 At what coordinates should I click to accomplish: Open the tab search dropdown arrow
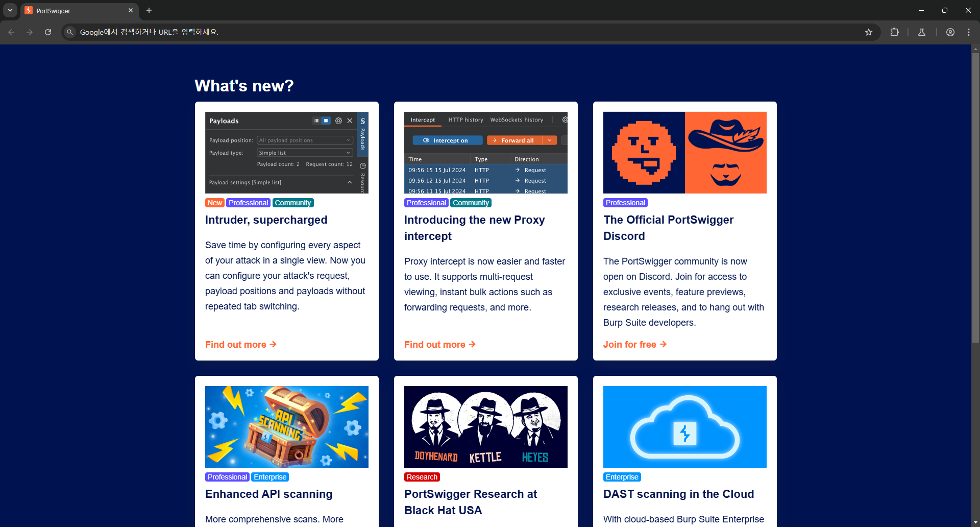[x=10, y=10]
